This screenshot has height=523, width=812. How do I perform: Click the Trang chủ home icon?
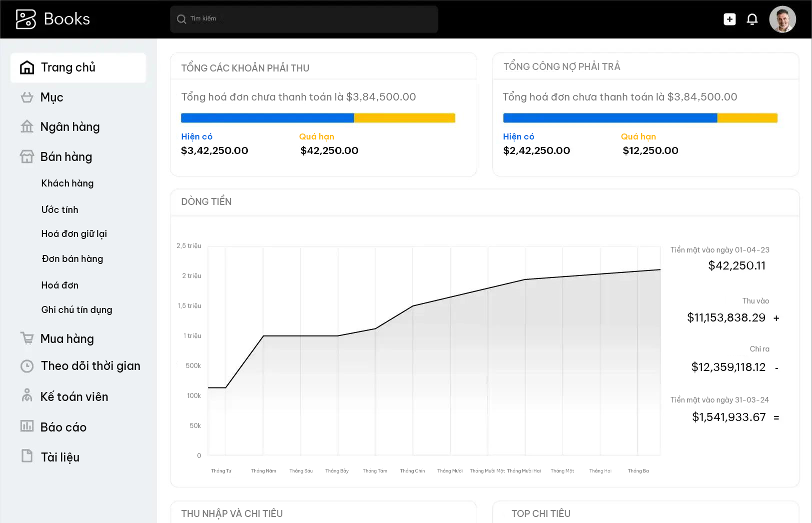coord(27,67)
